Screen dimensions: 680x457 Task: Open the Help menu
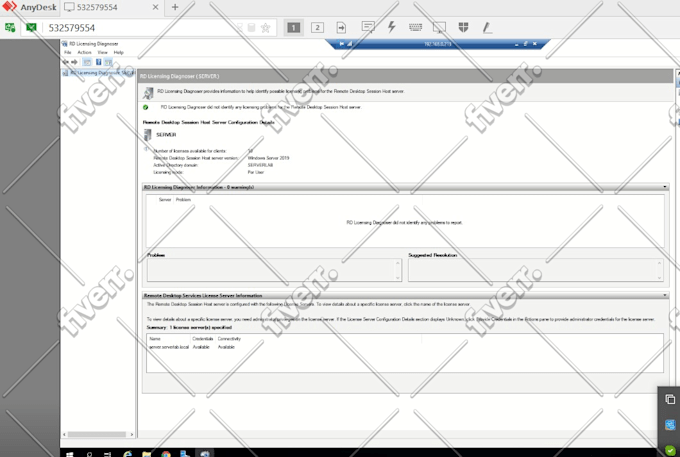pyautogui.click(x=118, y=52)
